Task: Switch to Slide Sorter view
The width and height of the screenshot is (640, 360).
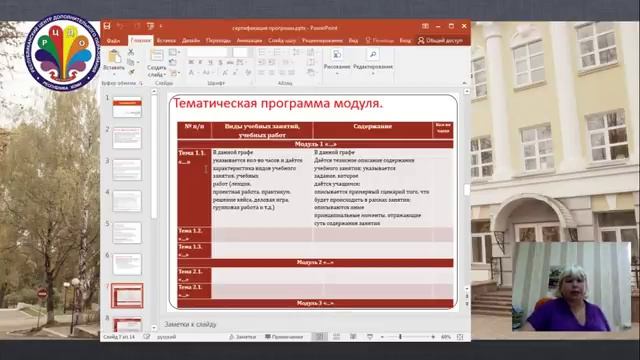Action: (x=337, y=337)
